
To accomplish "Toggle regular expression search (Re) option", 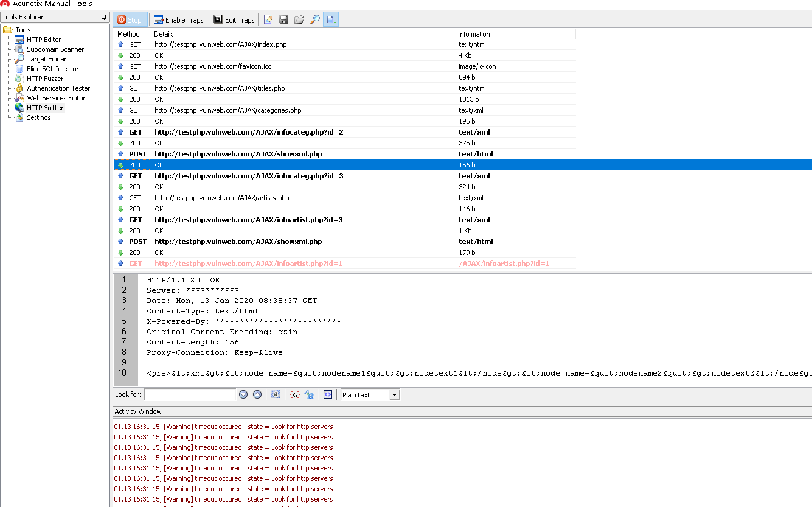I will (x=295, y=394).
